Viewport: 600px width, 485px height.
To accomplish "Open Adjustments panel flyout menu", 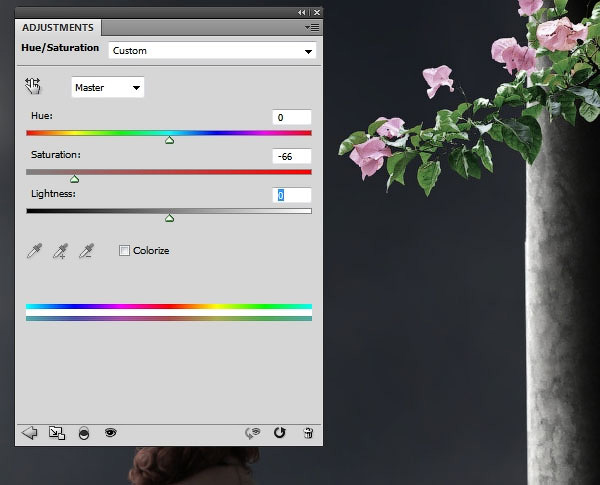I will click(312, 28).
